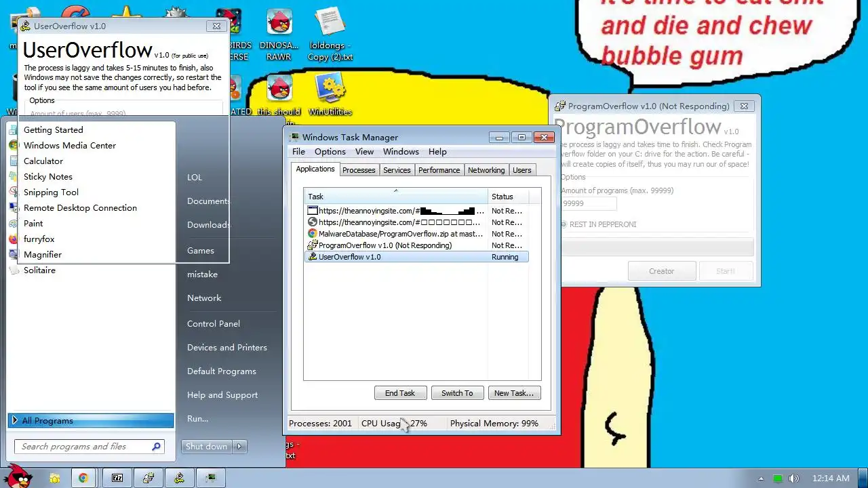
Task: Click the ProgramOverflow progress bar
Action: [657, 247]
